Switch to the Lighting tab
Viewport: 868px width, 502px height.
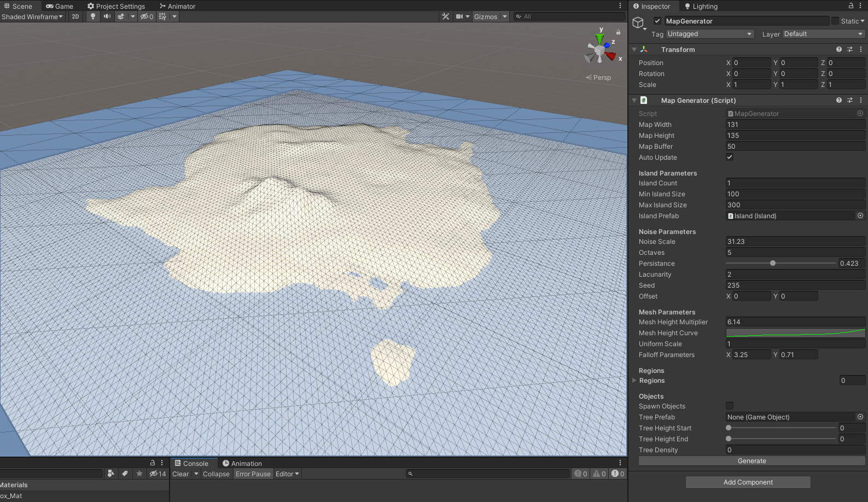coord(701,6)
